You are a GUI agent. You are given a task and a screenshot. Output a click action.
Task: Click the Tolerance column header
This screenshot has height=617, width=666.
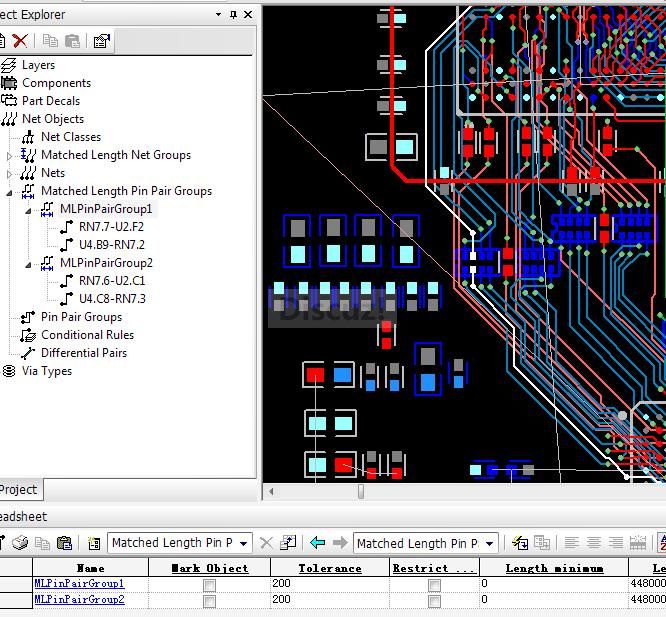click(x=329, y=568)
